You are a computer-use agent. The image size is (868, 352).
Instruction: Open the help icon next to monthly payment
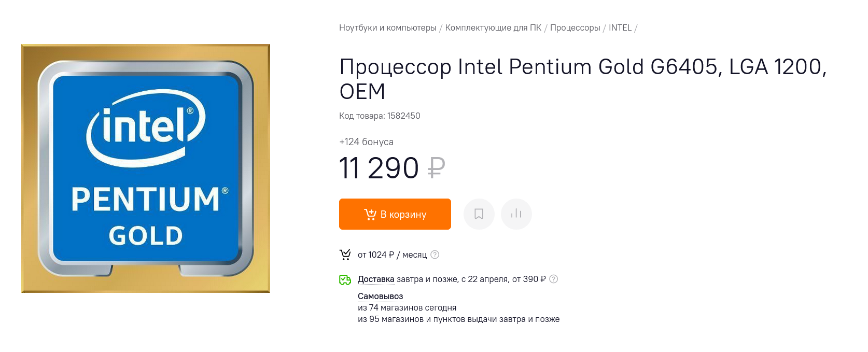pos(435,255)
